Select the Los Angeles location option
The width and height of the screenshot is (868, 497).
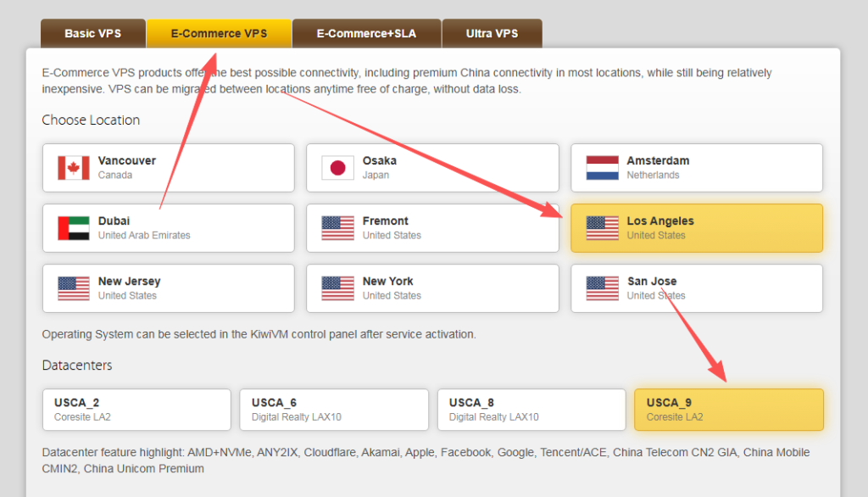(x=696, y=227)
